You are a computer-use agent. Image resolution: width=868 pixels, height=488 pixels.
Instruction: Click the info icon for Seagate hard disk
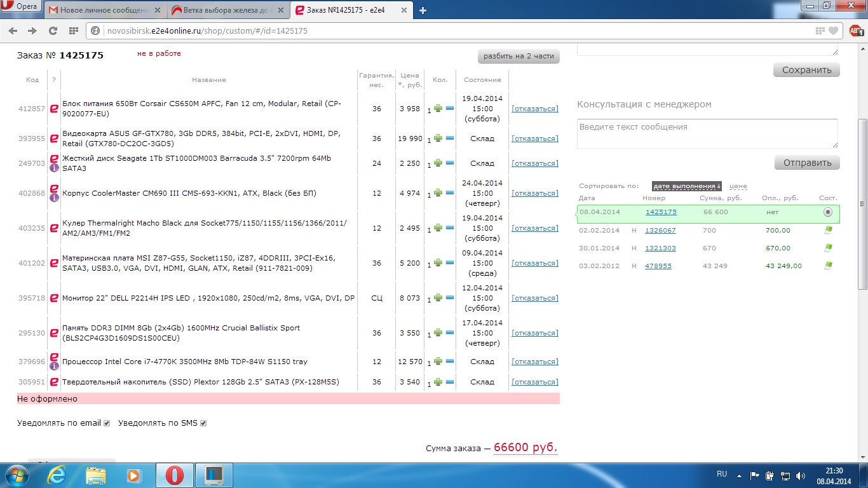54,168
